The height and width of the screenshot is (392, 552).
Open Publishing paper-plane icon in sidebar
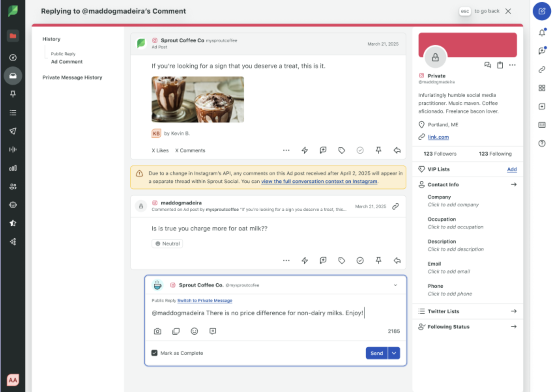click(x=13, y=131)
